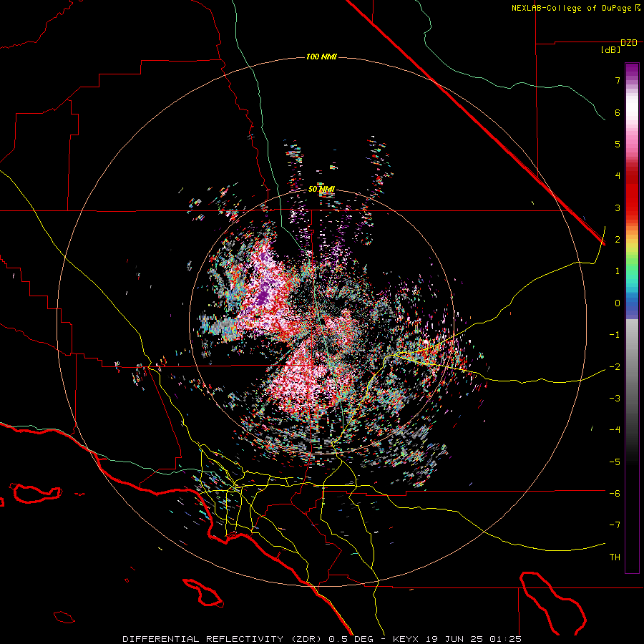Viewport: 644px width, 644px height.
Task: Click the 50 NMI range ring label
Action: point(321,189)
